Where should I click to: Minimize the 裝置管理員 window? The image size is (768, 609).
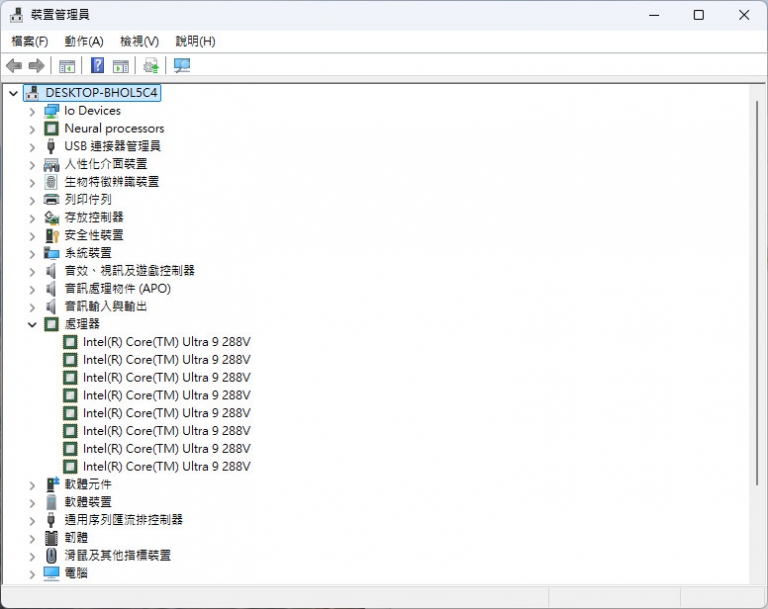tap(654, 15)
